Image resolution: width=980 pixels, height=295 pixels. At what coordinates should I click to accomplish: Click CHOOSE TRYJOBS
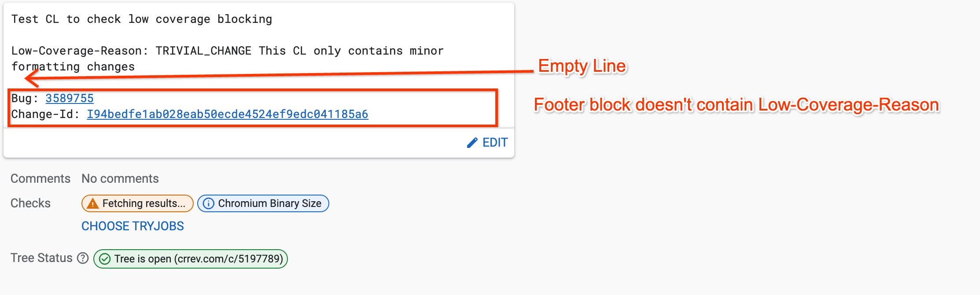point(133,226)
